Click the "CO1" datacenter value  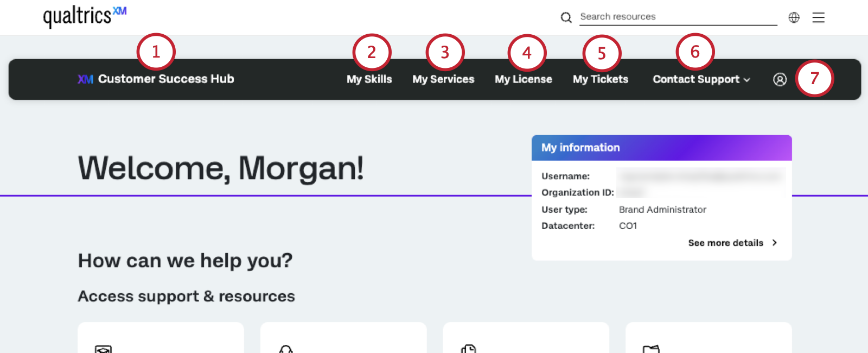coord(628,226)
